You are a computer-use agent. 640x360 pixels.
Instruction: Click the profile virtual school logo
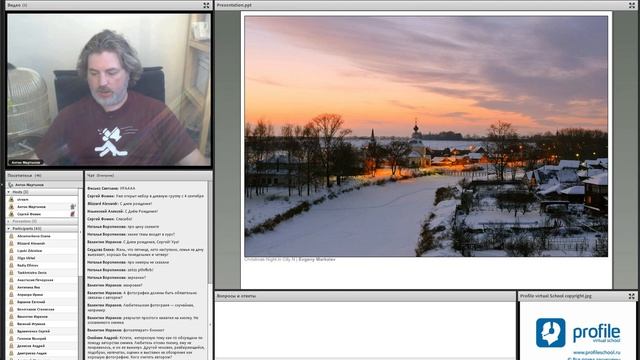point(578,333)
